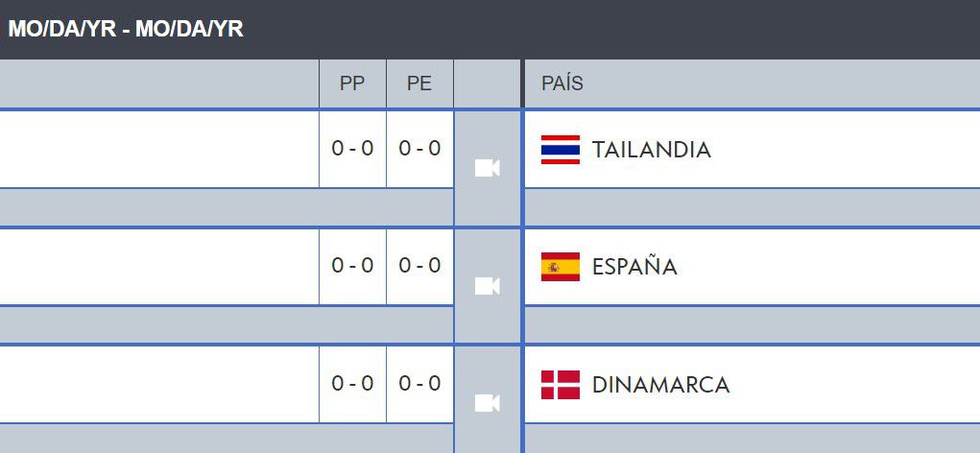Viewport: 980px width, 453px height.
Task: Select España's PE score 0 - 0
Action: coord(419,265)
